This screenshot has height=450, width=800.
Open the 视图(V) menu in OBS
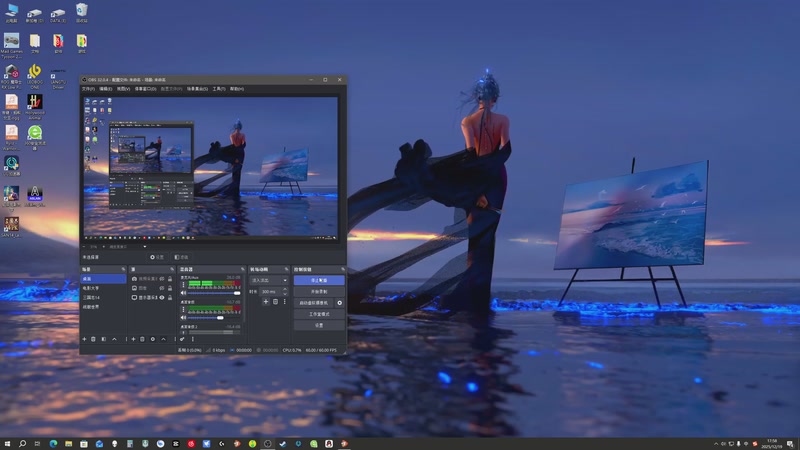pyautogui.click(x=123, y=89)
